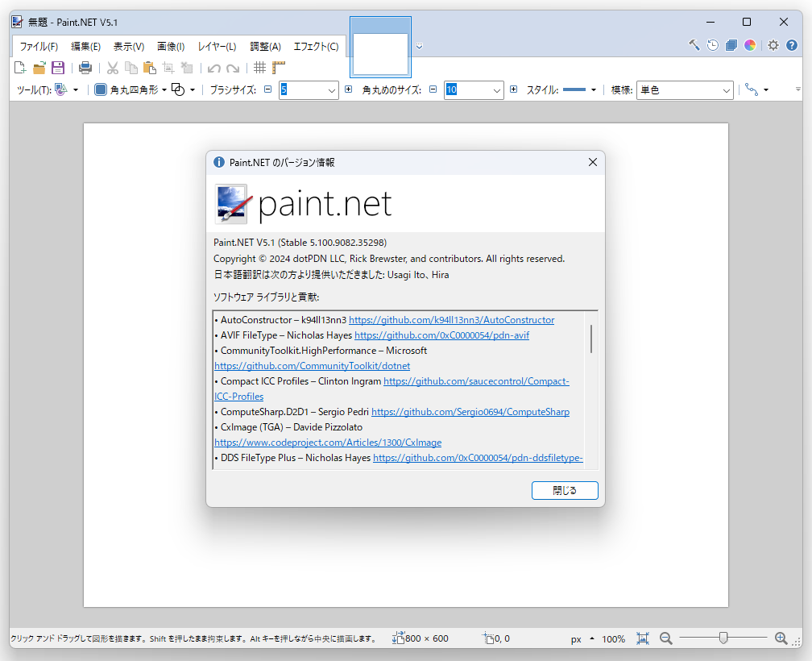Open the History panel clock icon
This screenshot has height=661, width=812.
pyautogui.click(x=713, y=45)
